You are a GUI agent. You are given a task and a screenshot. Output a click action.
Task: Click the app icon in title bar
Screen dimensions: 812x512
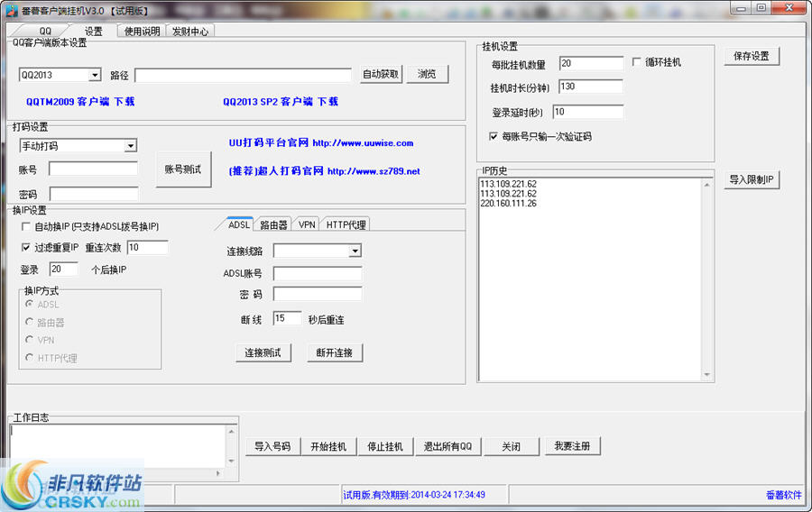[12, 10]
